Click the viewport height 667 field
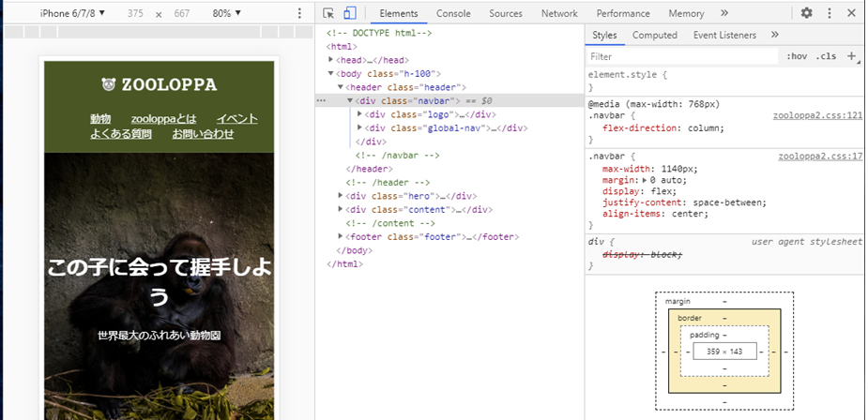 coord(181,13)
